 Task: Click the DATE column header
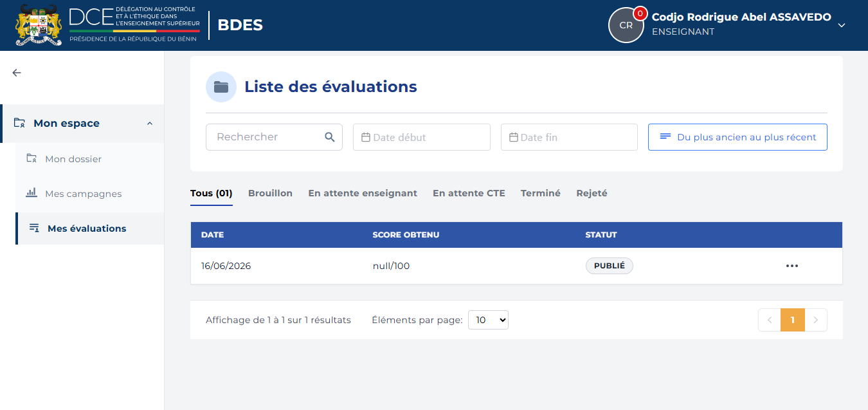pos(212,235)
